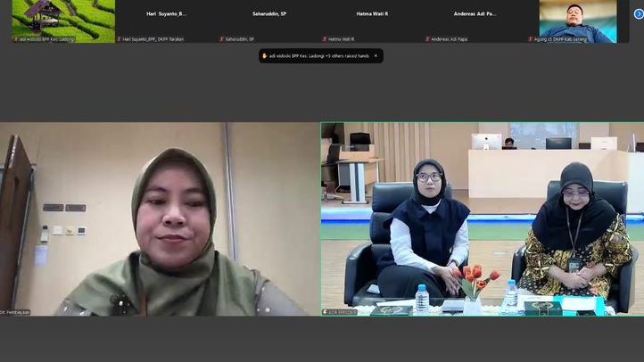This screenshot has height=362, width=644.
Task: Click muted mic icon for Hari Suyanto
Action: pos(120,39)
